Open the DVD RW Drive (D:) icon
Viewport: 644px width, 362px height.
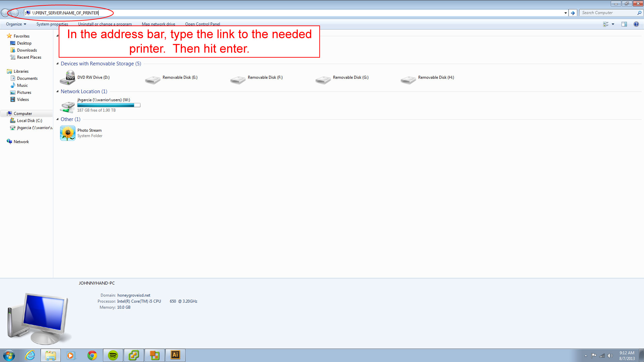pos(68,77)
